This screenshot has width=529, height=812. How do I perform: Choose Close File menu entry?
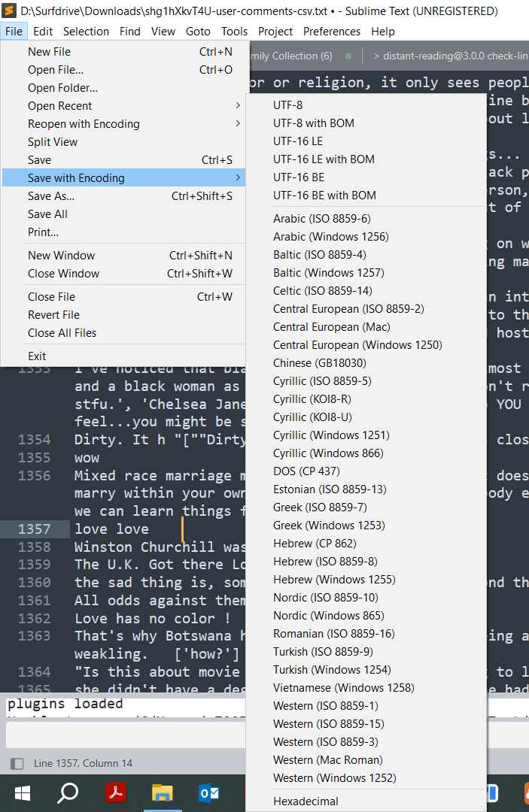[x=123, y=297]
